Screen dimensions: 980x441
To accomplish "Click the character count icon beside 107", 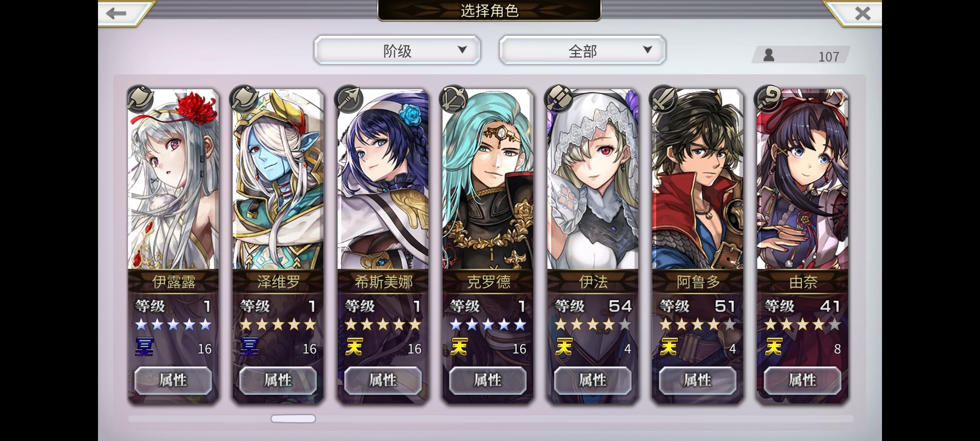I will [769, 55].
